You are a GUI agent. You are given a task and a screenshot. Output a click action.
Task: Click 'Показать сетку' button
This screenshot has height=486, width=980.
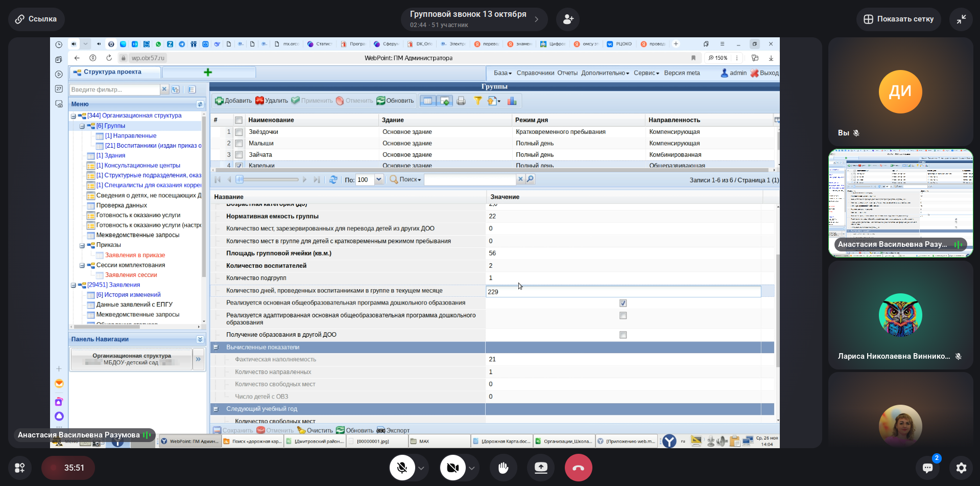coord(898,19)
